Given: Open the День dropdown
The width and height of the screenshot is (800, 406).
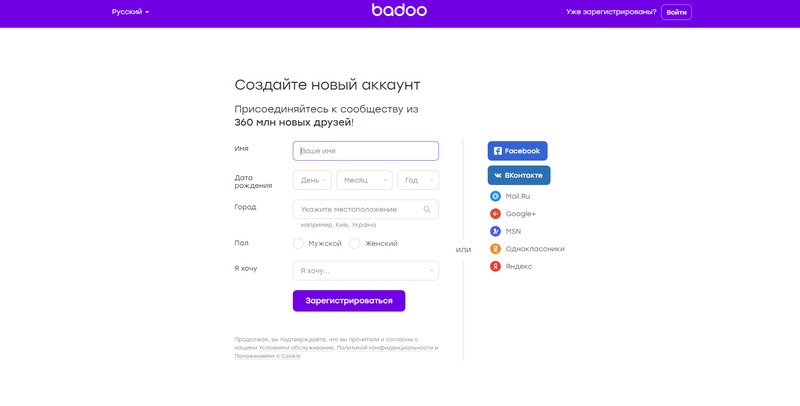Looking at the screenshot, I should [x=312, y=180].
